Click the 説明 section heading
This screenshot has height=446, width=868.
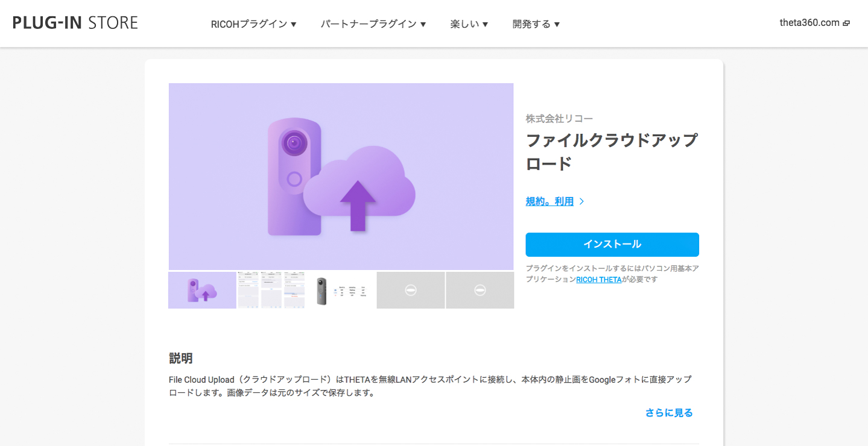[x=181, y=359]
